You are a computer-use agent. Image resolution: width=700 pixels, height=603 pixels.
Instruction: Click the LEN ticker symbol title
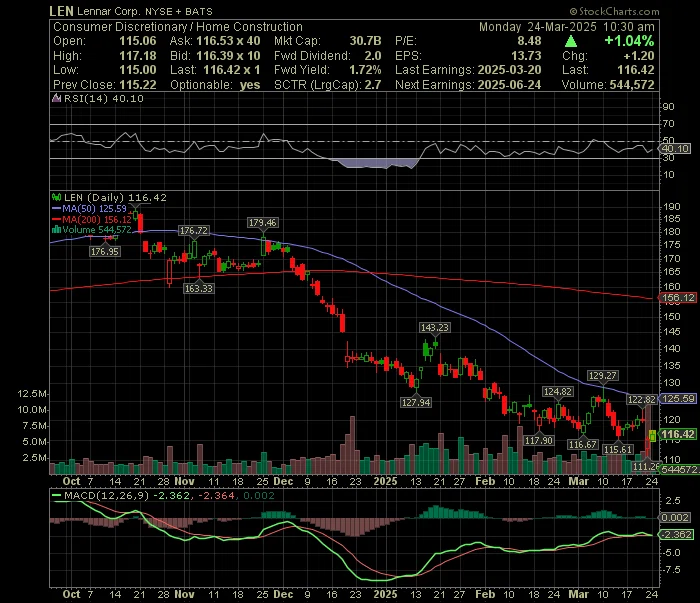pyautogui.click(x=61, y=11)
